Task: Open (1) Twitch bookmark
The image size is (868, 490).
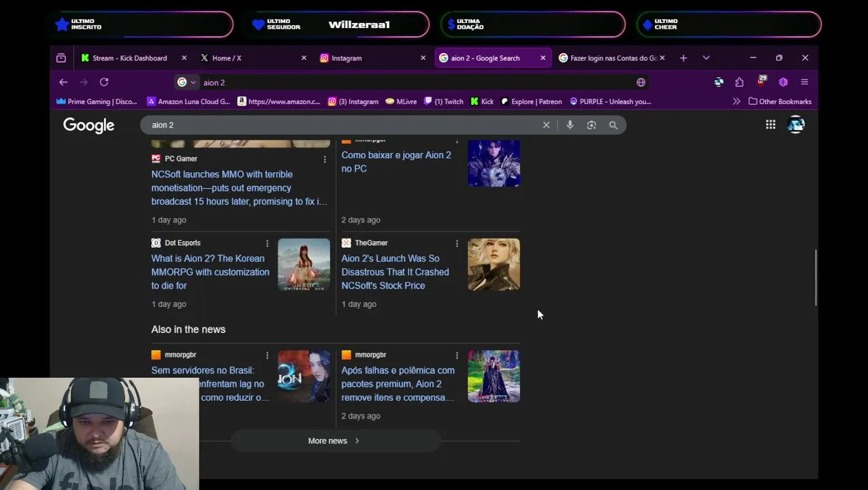Action: [443, 101]
